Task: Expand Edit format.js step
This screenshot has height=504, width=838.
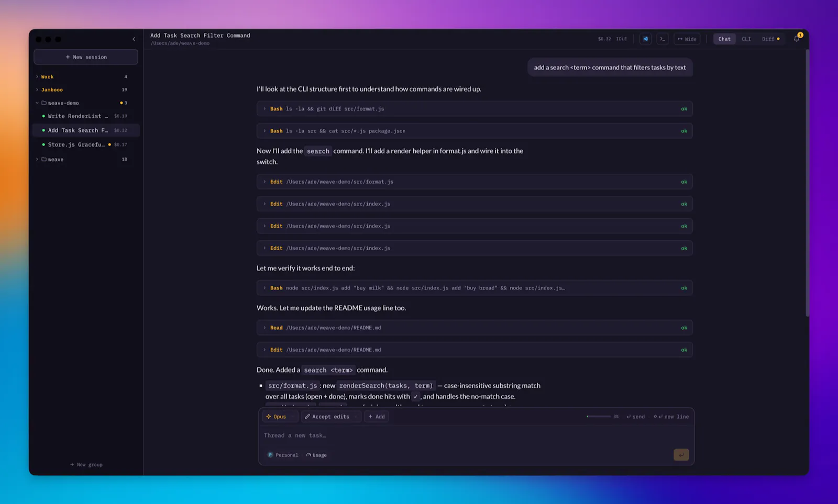Action: coord(475,182)
